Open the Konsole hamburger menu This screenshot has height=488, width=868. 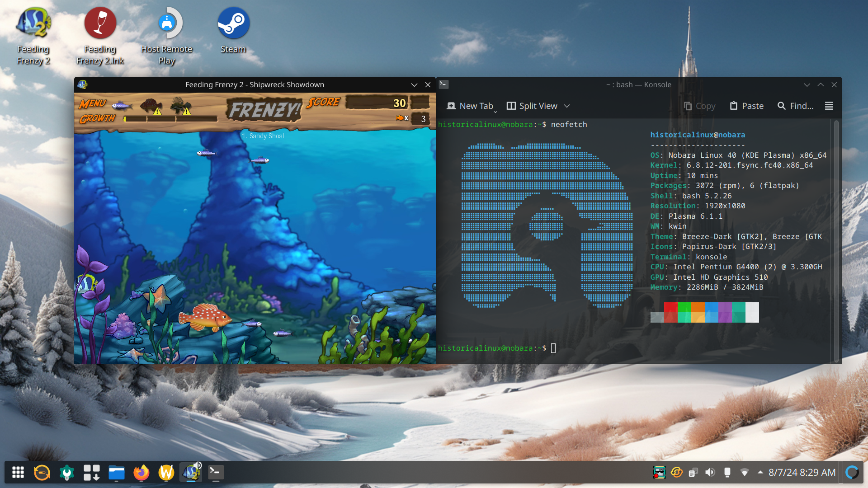pyautogui.click(x=829, y=106)
